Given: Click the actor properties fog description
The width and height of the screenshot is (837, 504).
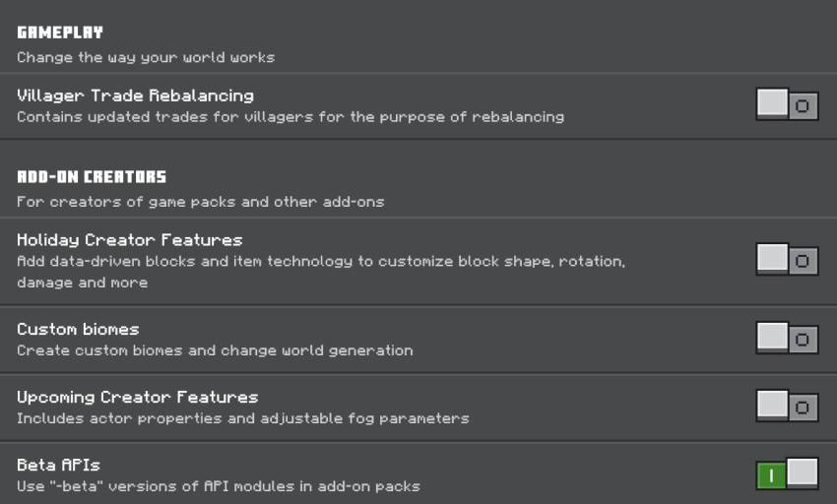Looking at the screenshot, I should point(243,418).
